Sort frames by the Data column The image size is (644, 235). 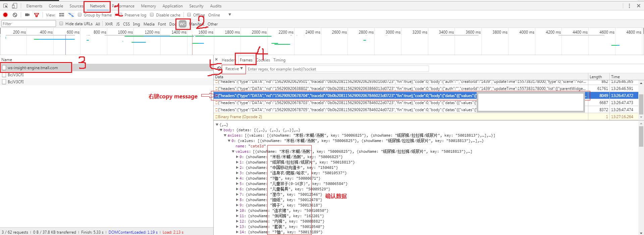pos(401,77)
